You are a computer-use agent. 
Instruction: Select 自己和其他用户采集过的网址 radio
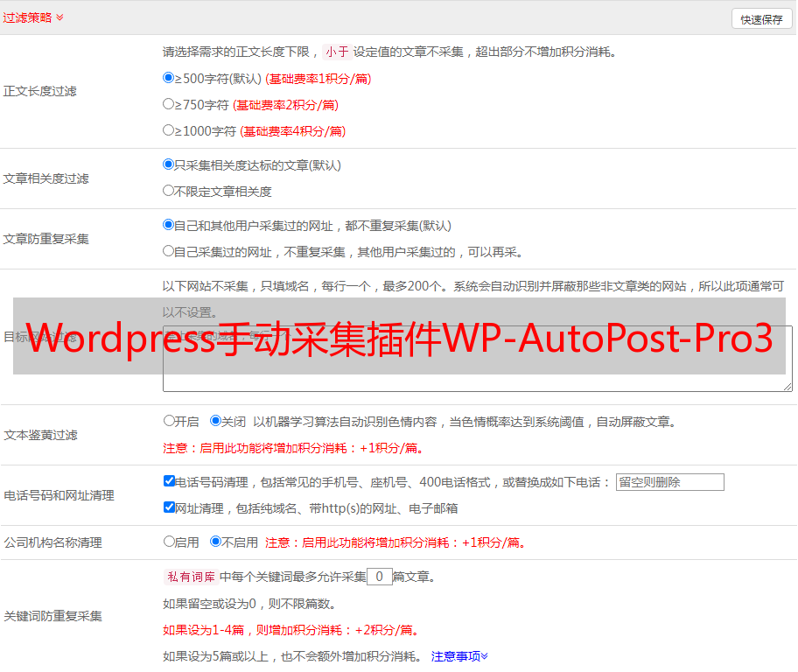[168, 225]
